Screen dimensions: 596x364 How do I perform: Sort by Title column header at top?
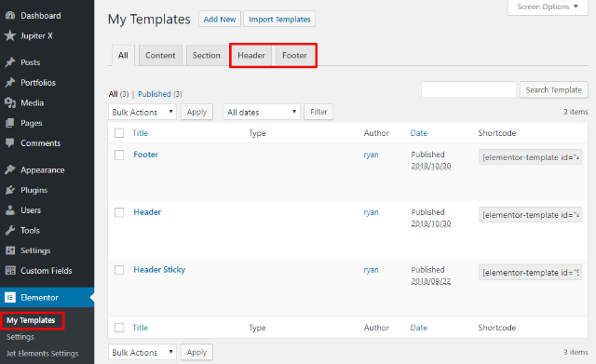click(x=141, y=133)
